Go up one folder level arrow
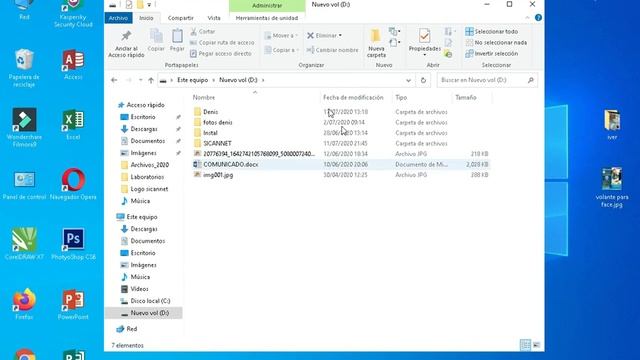The image size is (640, 360). pos(151,80)
